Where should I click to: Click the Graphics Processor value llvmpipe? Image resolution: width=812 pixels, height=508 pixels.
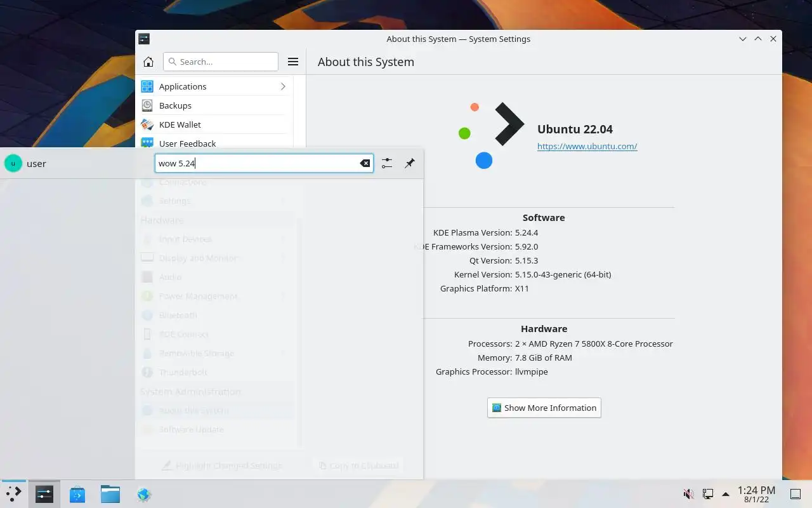click(532, 371)
